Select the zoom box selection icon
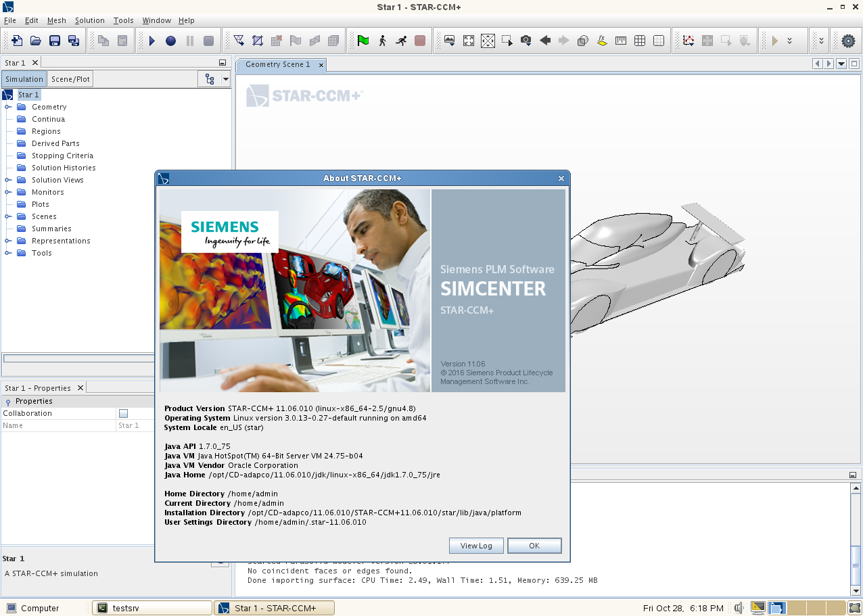Viewport: 863px width, 616px height. tap(507, 41)
